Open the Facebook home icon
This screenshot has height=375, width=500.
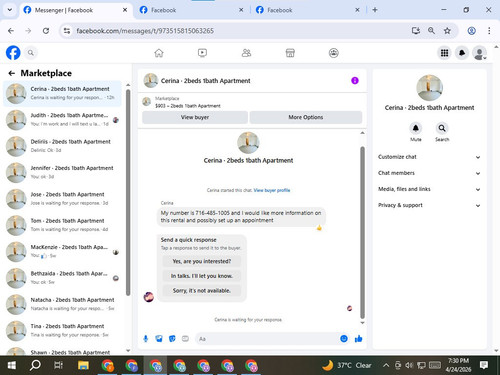coord(159,53)
